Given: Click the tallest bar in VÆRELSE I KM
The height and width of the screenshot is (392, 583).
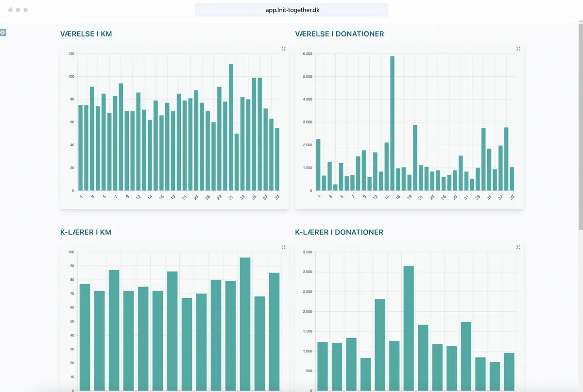Looking at the screenshot, I should tap(231, 127).
